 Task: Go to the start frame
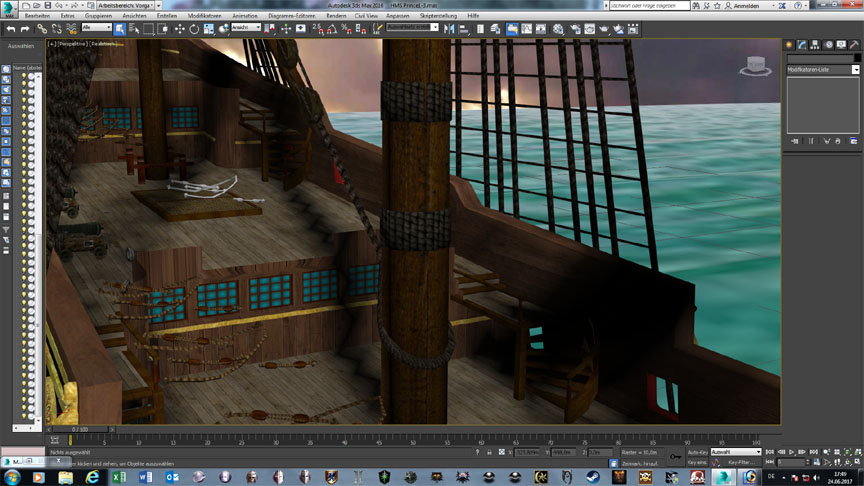pos(770,452)
